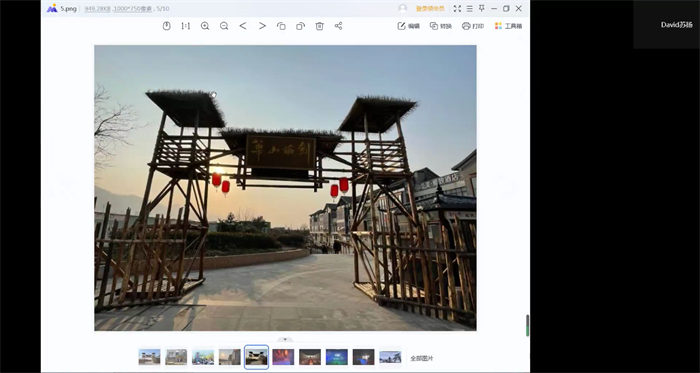Zoom in on the photo
Screen dimensions: 700x373
click(x=205, y=26)
